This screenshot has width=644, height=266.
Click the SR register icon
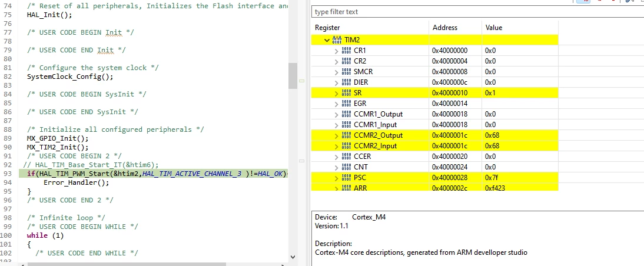pyautogui.click(x=346, y=93)
